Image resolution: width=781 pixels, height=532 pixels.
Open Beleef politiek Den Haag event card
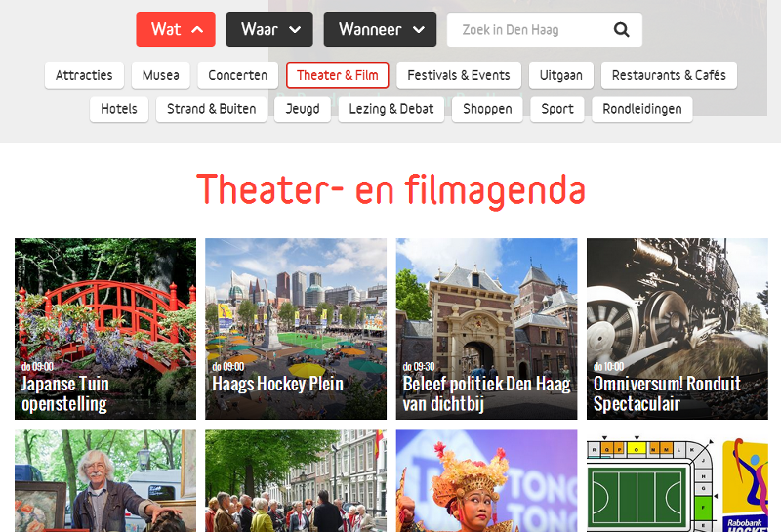coord(486,329)
